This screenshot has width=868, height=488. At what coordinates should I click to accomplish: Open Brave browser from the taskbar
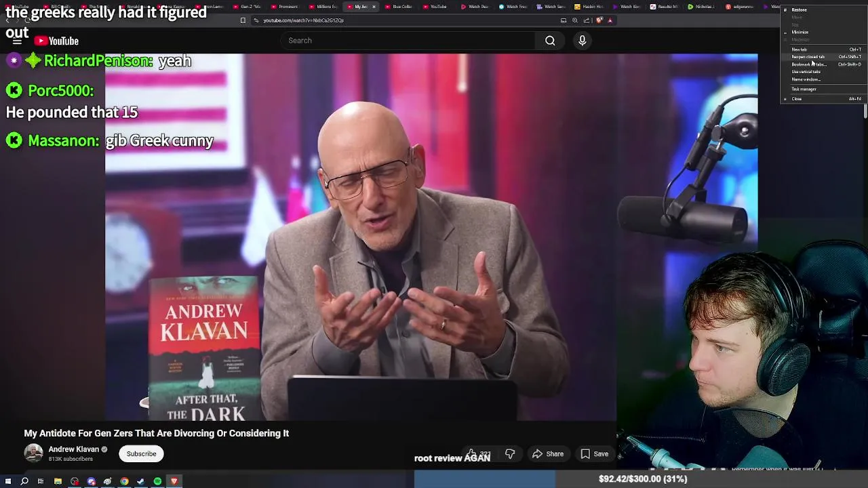(174, 481)
